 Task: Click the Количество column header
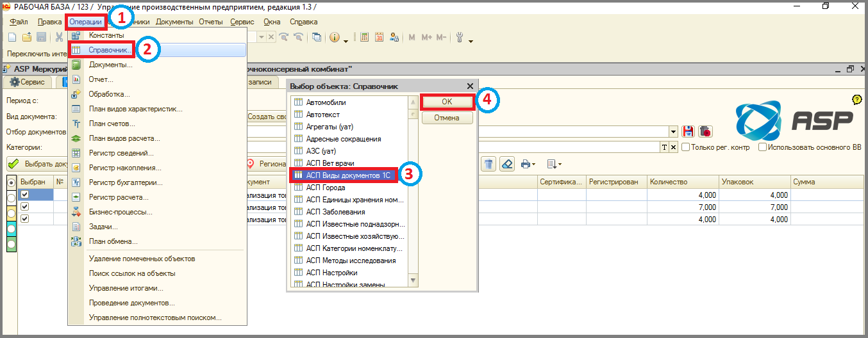pyautogui.click(x=683, y=182)
